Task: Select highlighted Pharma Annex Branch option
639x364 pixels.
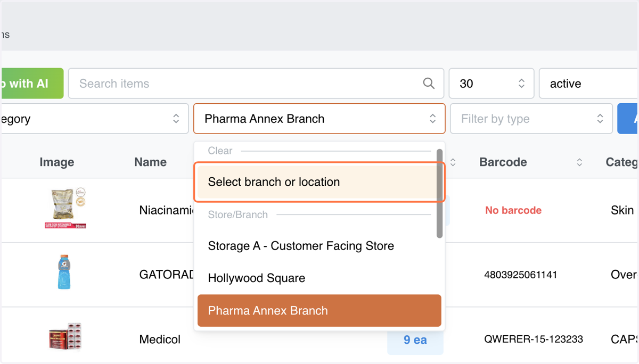Action: (x=319, y=310)
